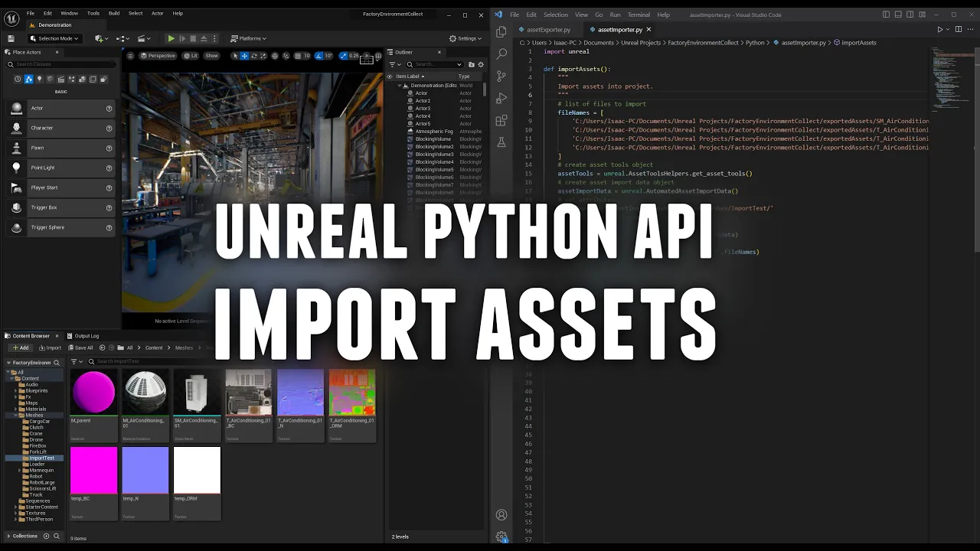Open the Outliner filter dropdown

395,65
